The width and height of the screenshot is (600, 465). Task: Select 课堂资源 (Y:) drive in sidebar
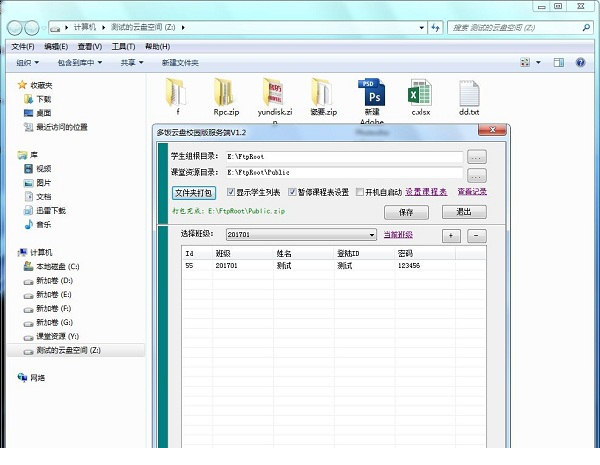[x=51, y=336]
